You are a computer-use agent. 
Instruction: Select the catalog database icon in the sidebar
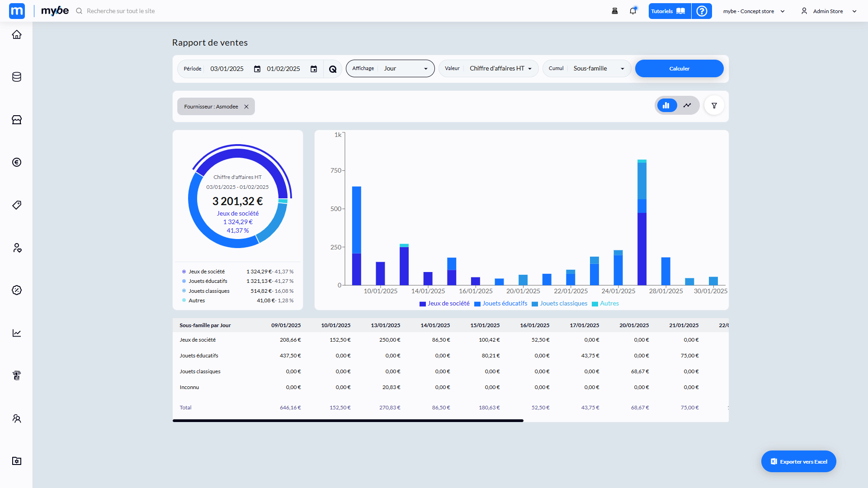pyautogui.click(x=17, y=77)
